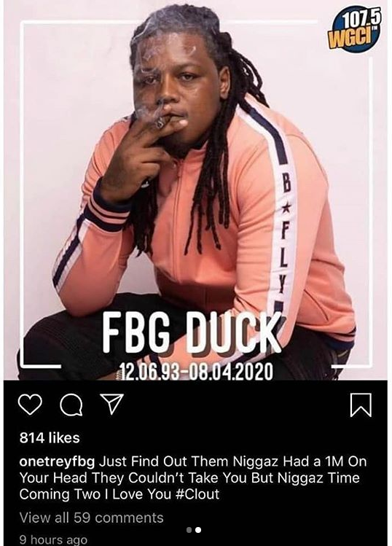Share post using paper plane icon
This screenshot has height=546, width=392.
pos(111,405)
